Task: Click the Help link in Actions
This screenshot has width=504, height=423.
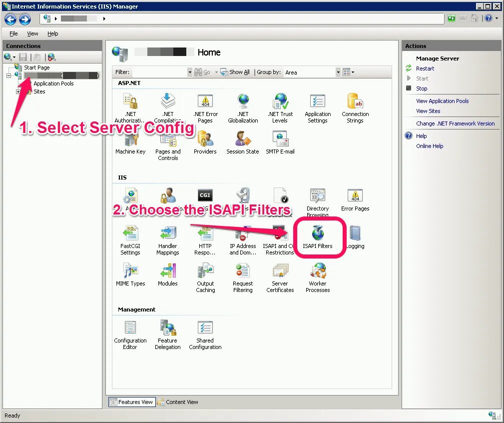Action: point(421,136)
